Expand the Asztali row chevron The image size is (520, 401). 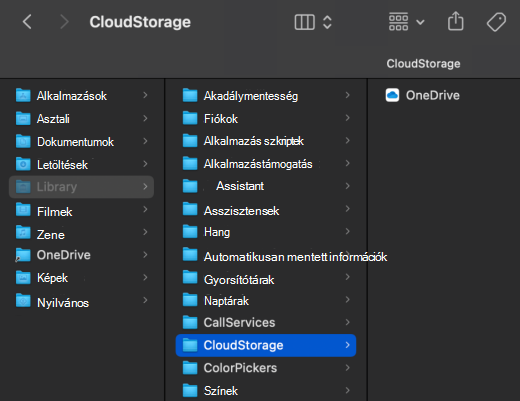145,118
